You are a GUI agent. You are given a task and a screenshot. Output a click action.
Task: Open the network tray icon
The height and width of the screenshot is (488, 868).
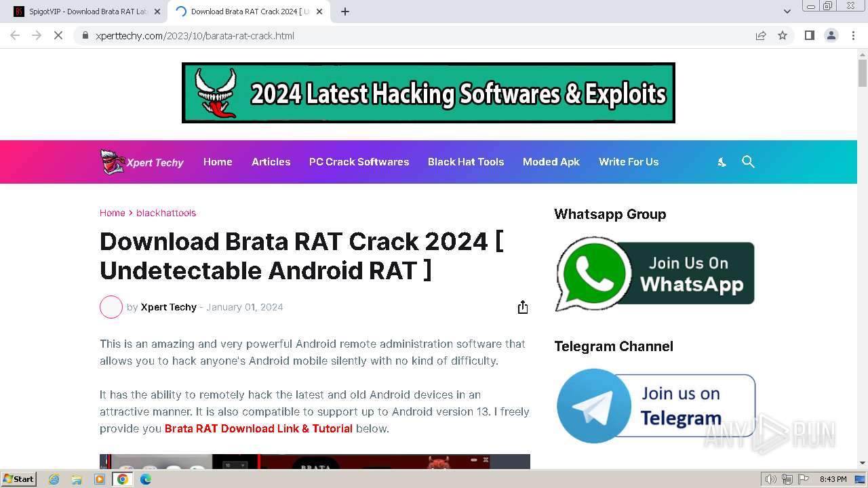click(x=787, y=479)
